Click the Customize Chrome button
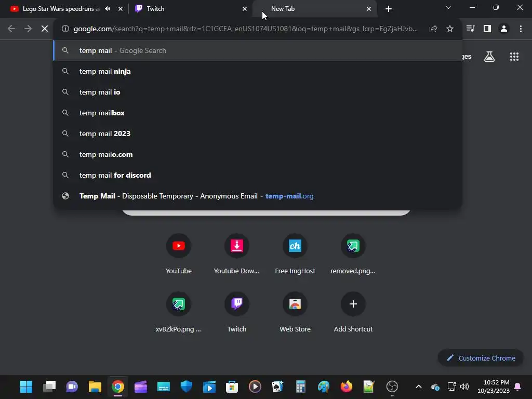Image resolution: width=532 pixels, height=399 pixels. coord(481,358)
